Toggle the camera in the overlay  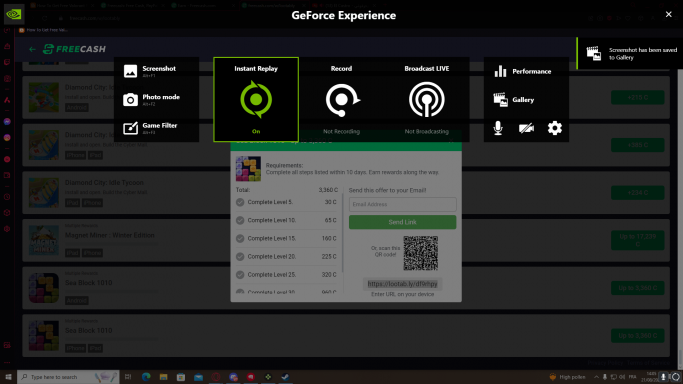pyautogui.click(x=526, y=128)
